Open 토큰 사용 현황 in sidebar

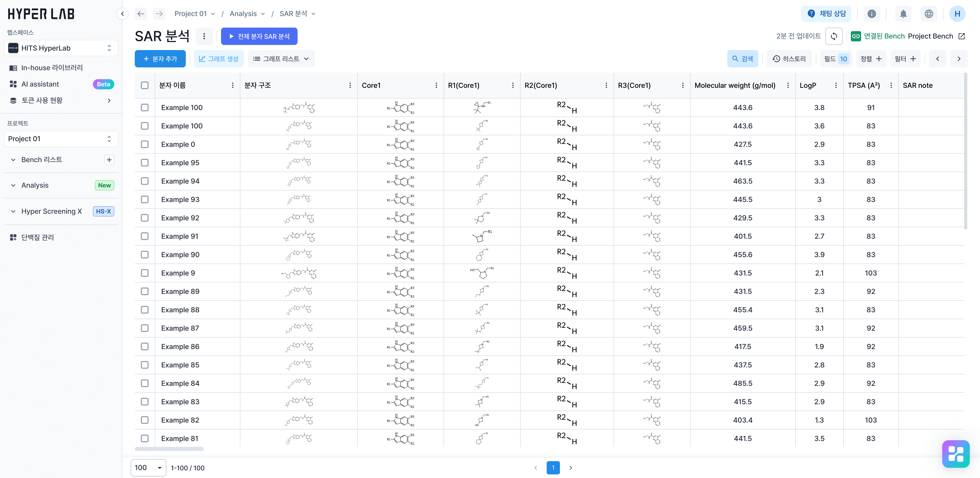pyautogui.click(x=61, y=100)
